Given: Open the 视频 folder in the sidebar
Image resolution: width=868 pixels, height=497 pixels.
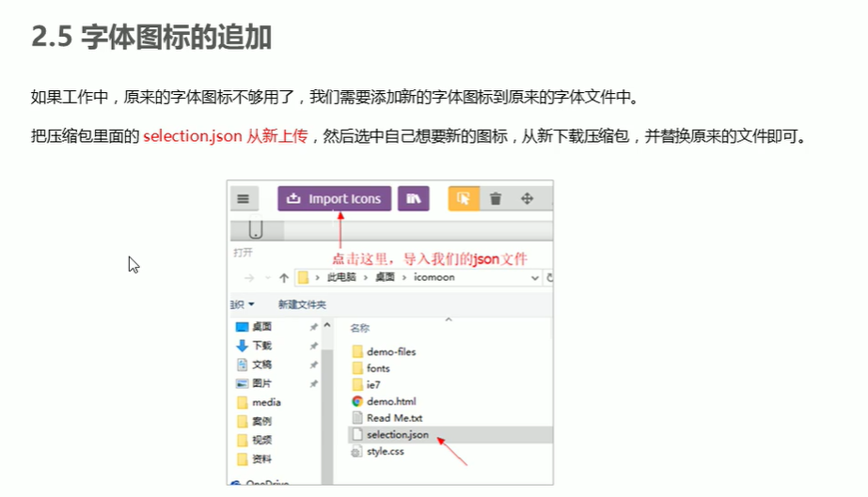Looking at the screenshot, I should 261,440.
